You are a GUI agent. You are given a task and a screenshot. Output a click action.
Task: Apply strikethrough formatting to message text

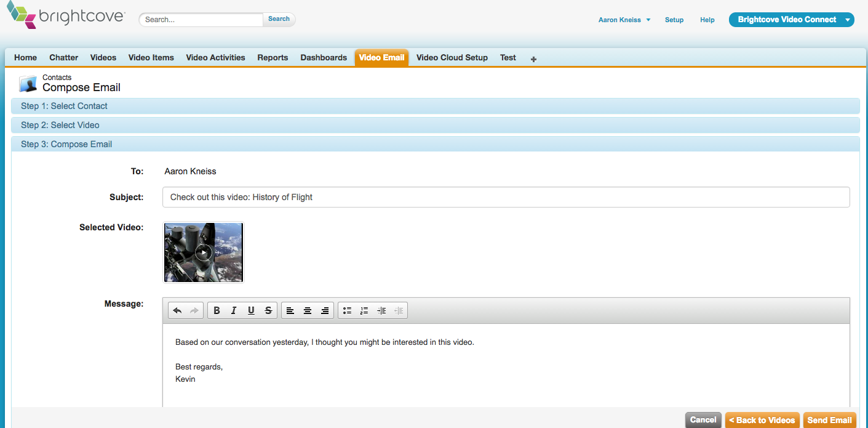(268, 311)
